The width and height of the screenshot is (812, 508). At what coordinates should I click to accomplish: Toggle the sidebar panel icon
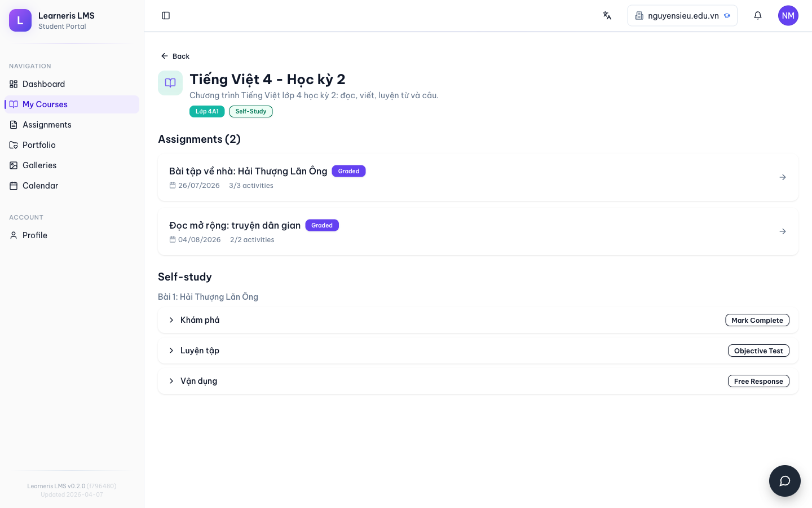[x=166, y=16]
